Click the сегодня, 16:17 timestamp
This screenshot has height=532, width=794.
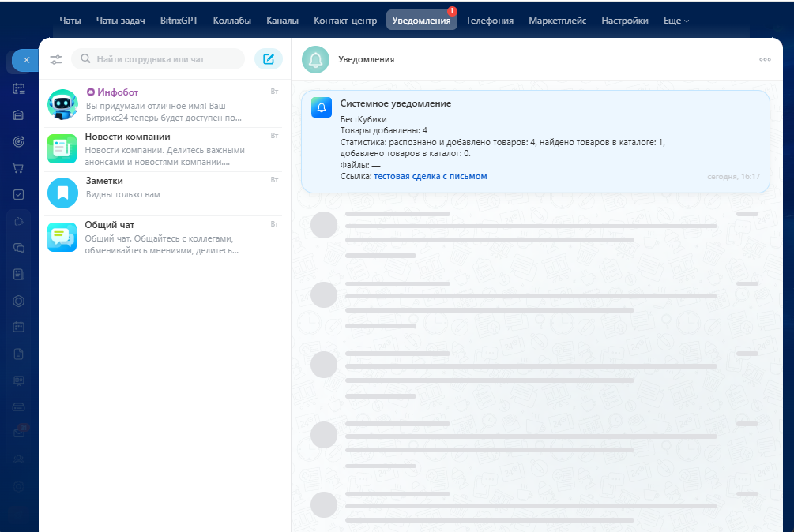pyautogui.click(x=733, y=177)
